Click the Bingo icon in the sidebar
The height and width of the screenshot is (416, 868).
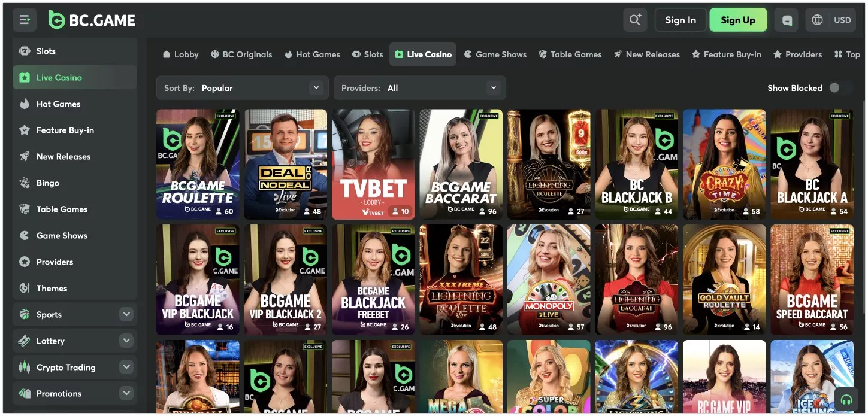25,183
